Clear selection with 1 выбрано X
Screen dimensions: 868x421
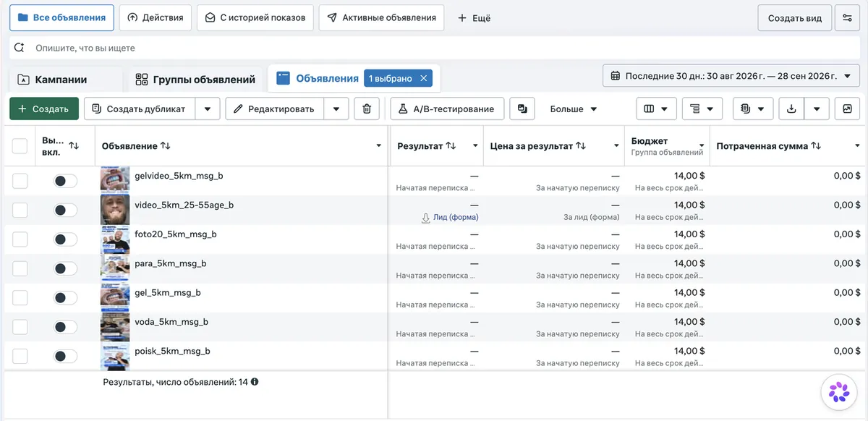[424, 78]
